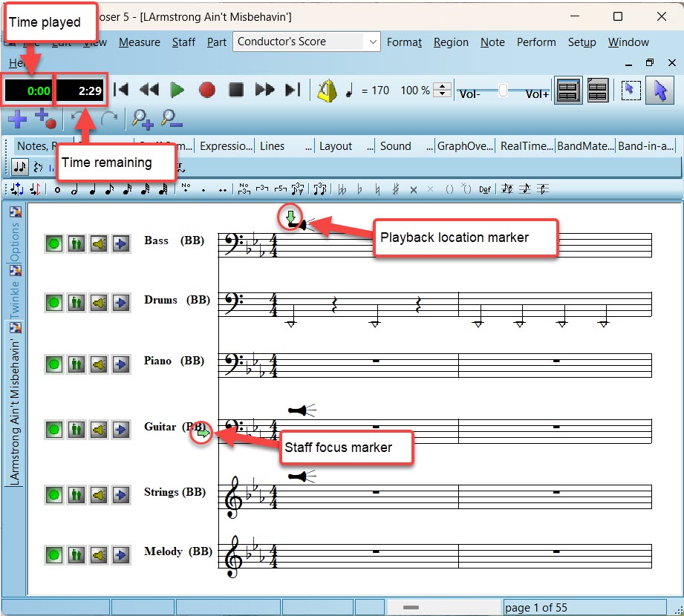Screen dimensions: 684x616
Task: Open the Measure menu
Action: point(139,42)
